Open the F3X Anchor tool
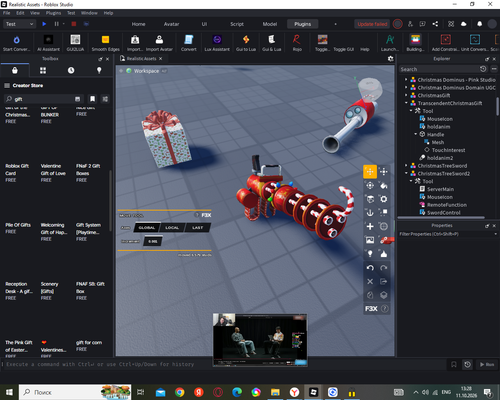Screen dimensions: 500x400 click(x=370, y=213)
